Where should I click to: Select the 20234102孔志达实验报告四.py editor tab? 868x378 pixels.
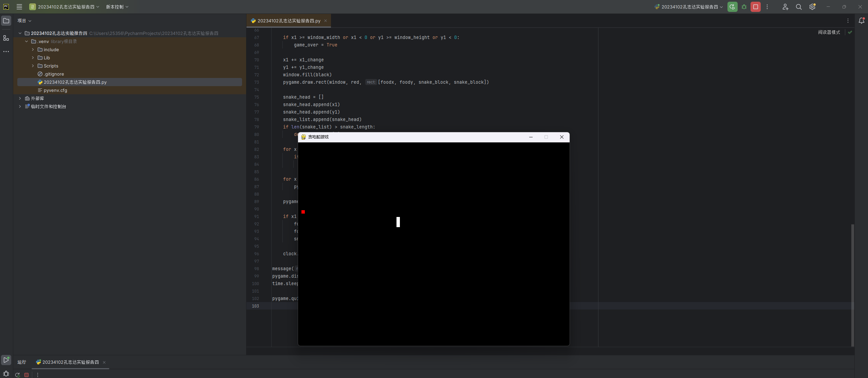coord(289,21)
